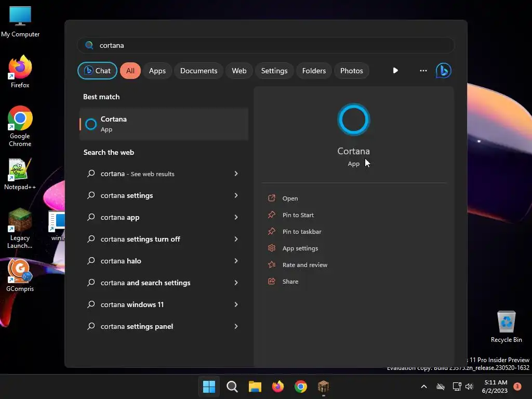Click the volume speaker tray icon
This screenshot has width=532, height=399.
469,387
